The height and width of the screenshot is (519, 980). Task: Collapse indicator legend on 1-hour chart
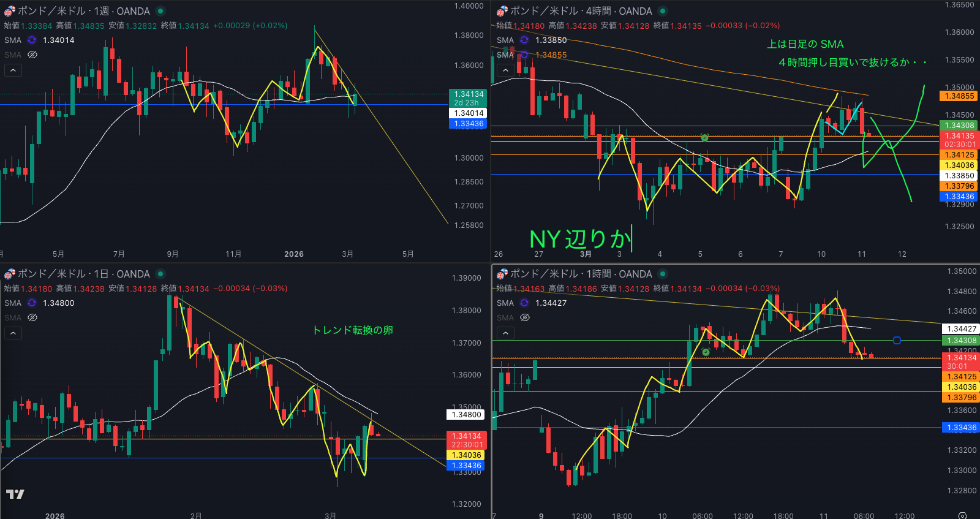[x=505, y=333]
